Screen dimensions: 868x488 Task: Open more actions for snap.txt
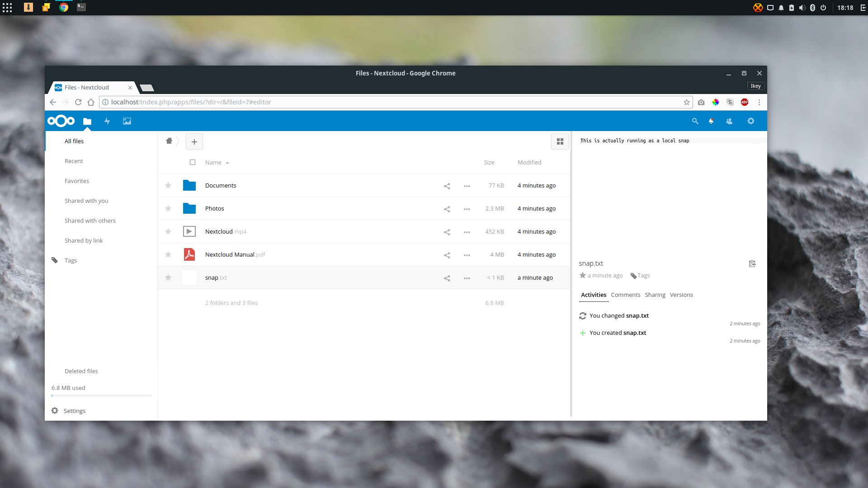click(467, 278)
